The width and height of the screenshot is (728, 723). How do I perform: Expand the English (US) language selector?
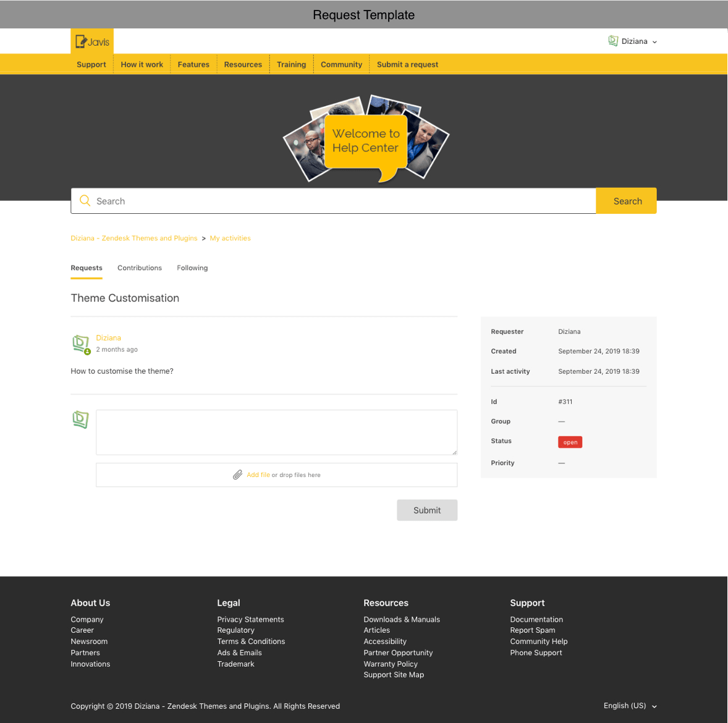(x=630, y=706)
